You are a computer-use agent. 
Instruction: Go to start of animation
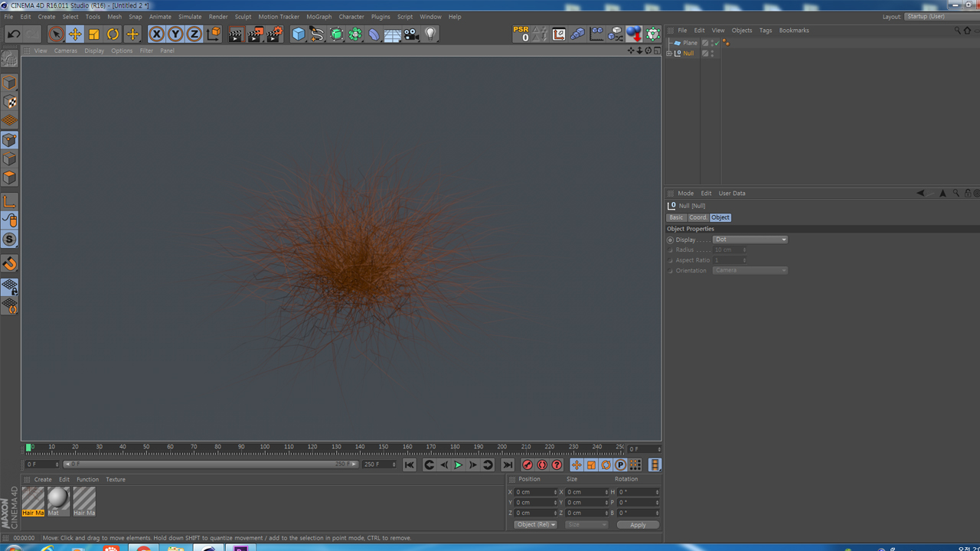[410, 465]
